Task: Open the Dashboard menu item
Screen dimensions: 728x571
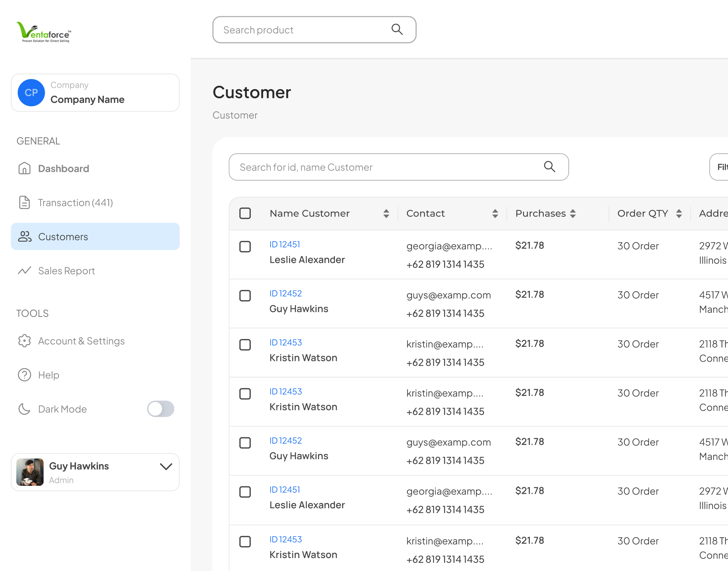Action: click(95, 168)
